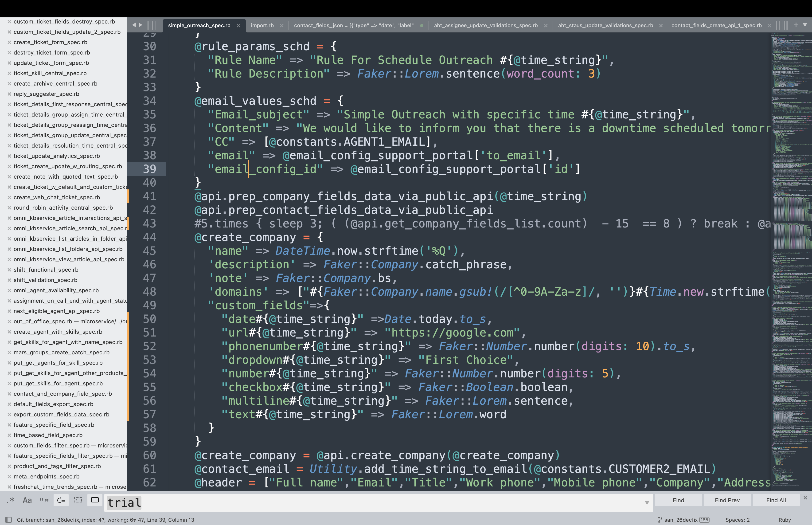Toggle regular expression search mode
Screen dimensions: 812x525
tap(11, 500)
